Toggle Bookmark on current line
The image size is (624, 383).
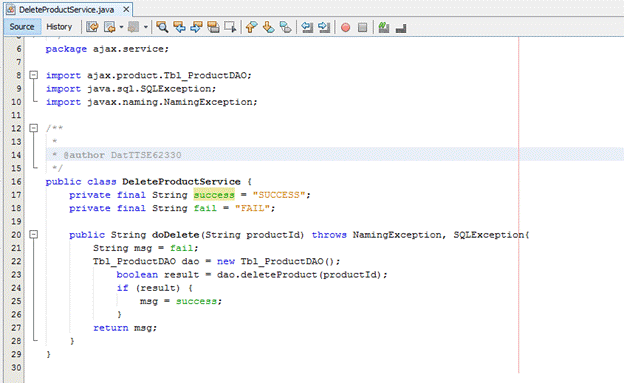285,27
